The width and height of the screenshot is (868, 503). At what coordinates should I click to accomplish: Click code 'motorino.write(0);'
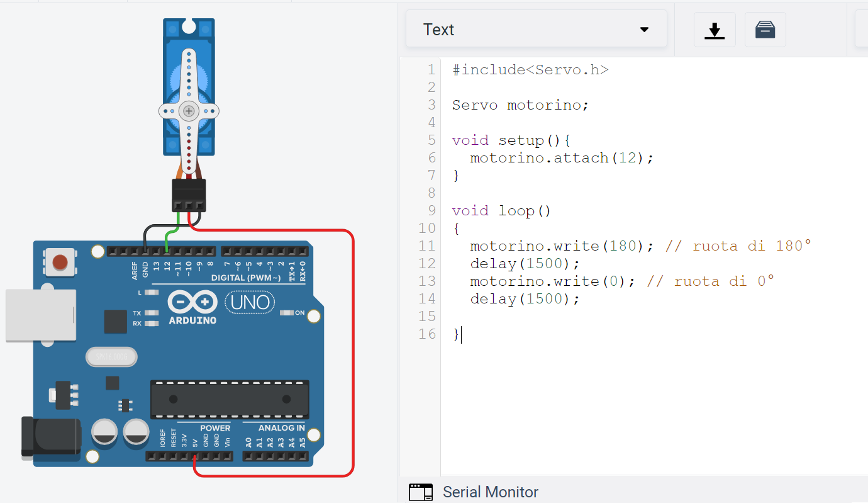click(554, 281)
